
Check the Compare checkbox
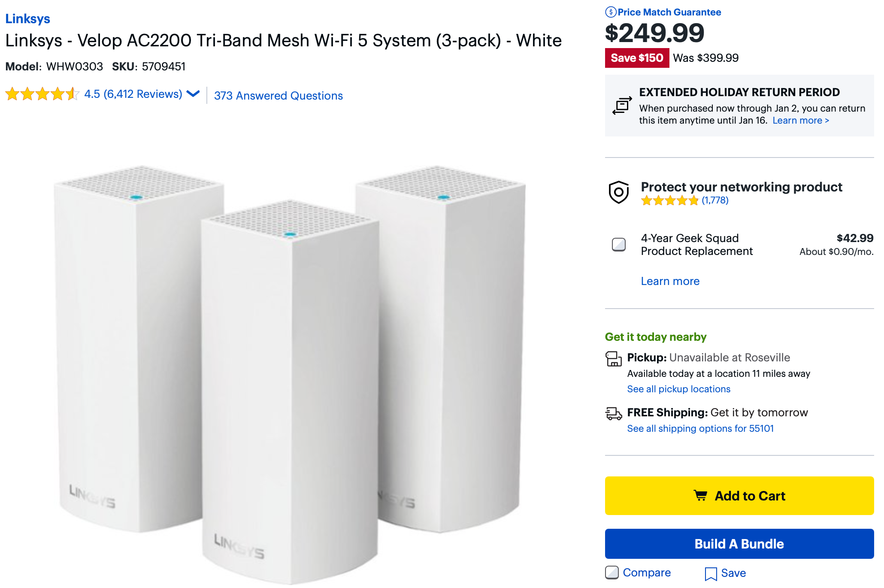click(611, 572)
